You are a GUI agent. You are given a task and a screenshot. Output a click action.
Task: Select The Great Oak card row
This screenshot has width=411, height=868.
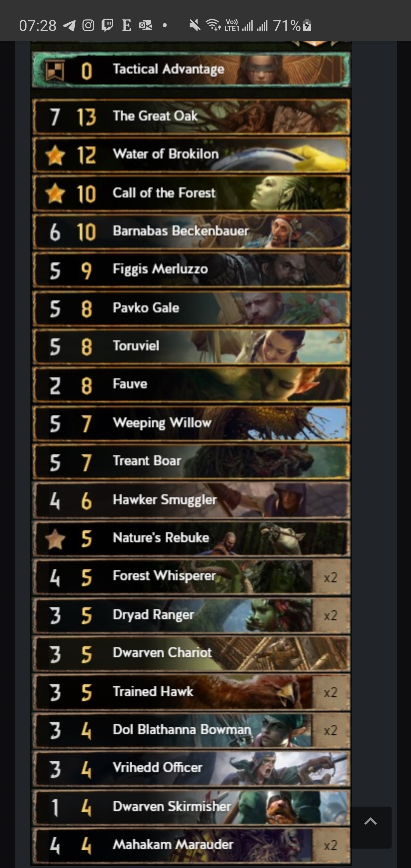[x=191, y=116]
